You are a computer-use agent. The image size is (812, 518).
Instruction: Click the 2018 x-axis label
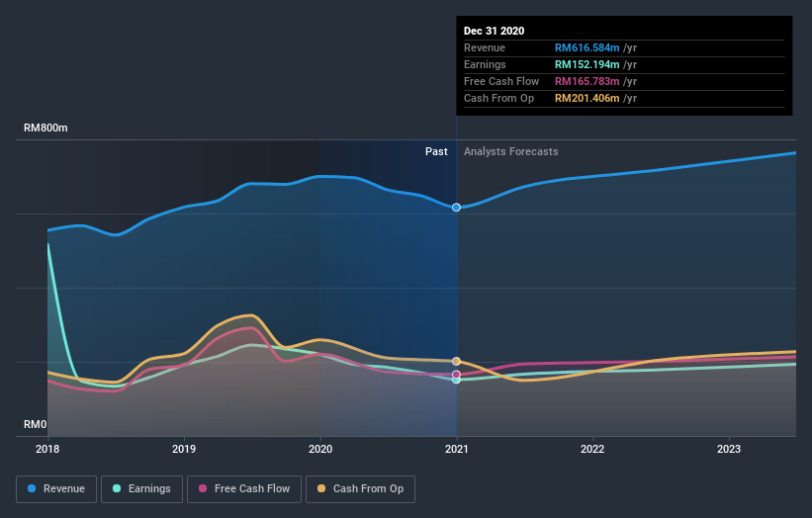[47, 449]
